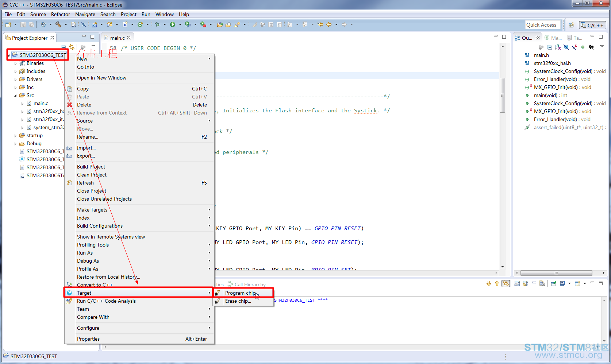Expand the startup folder node
Screen dimensions: 611x364
pos(15,136)
